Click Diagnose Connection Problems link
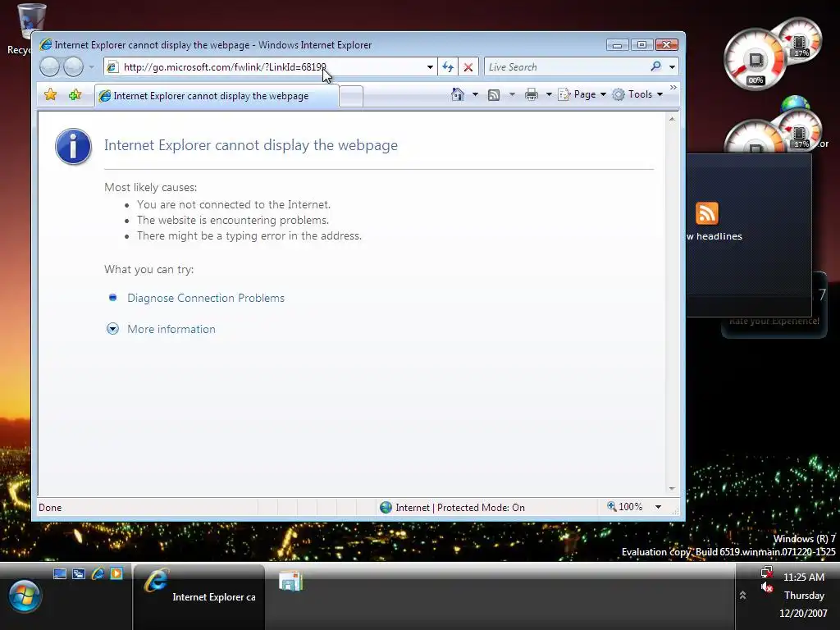Image resolution: width=840 pixels, height=630 pixels. (206, 298)
